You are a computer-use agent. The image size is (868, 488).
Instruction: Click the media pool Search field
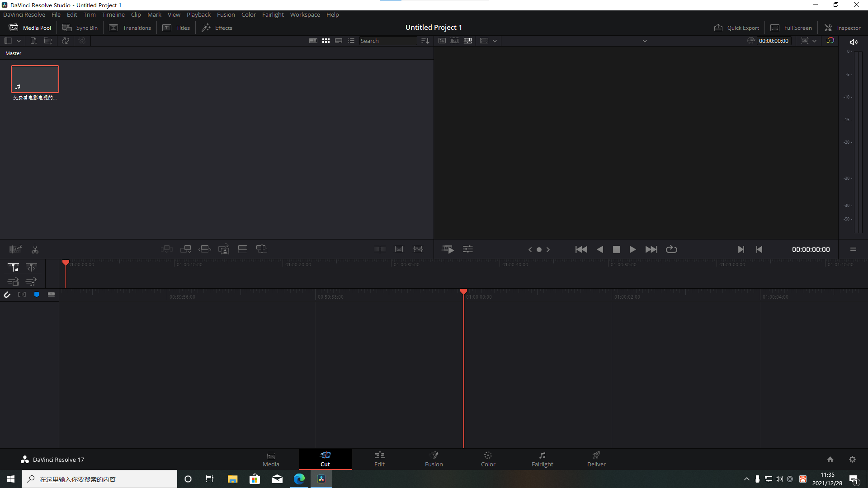click(x=388, y=41)
